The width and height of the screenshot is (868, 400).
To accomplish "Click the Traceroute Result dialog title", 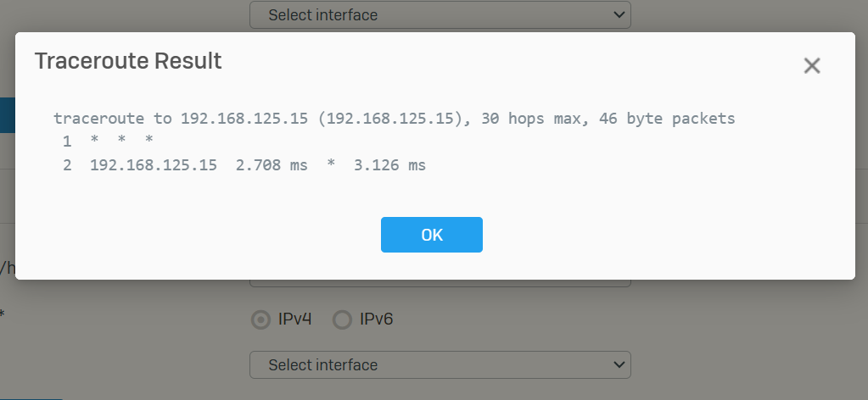I will (128, 61).
